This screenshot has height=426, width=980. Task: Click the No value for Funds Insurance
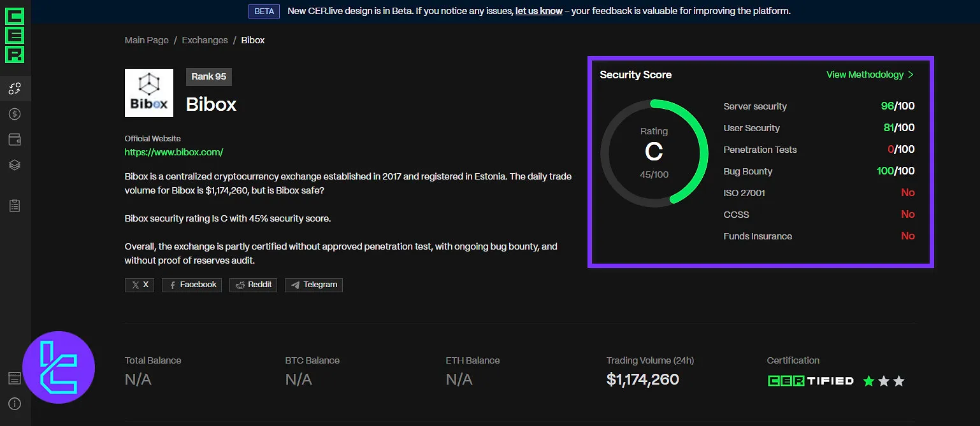(x=908, y=236)
